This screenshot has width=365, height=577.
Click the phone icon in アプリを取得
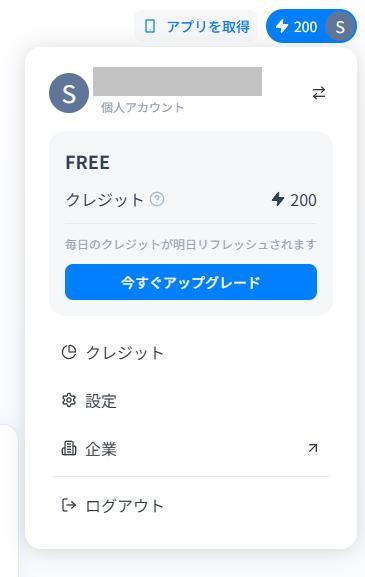[150, 26]
